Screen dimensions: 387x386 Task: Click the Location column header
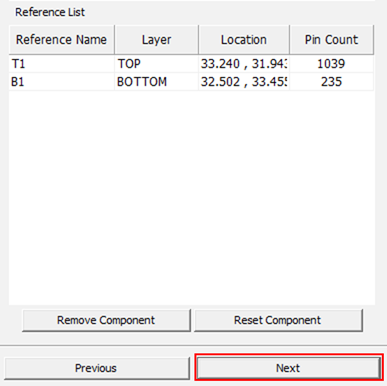[244, 40]
